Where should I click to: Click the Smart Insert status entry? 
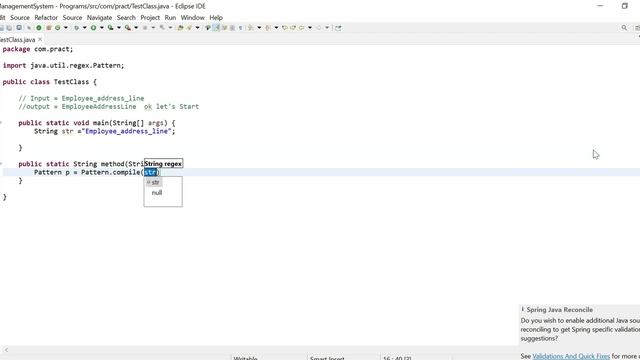pos(327,358)
